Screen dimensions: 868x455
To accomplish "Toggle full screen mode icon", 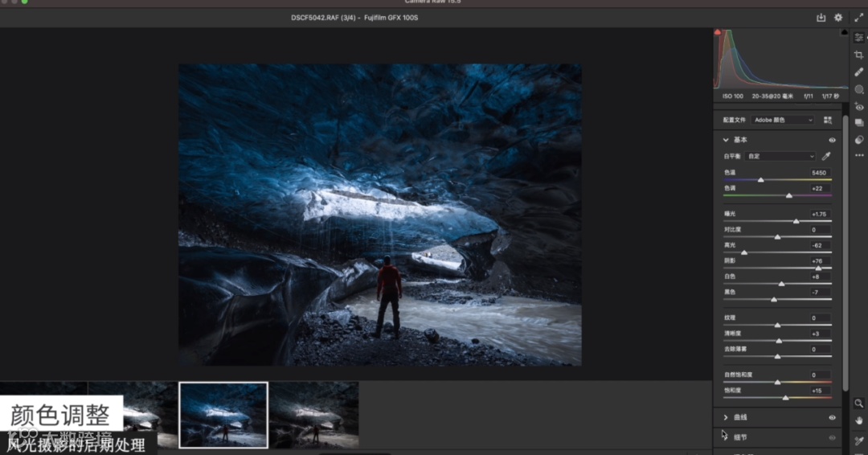I will pyautogui.click(x=858, y=18).
